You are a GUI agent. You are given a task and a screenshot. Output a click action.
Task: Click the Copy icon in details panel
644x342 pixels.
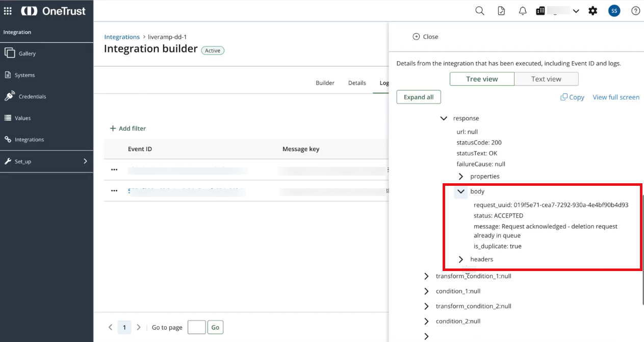tap(564, 97)
